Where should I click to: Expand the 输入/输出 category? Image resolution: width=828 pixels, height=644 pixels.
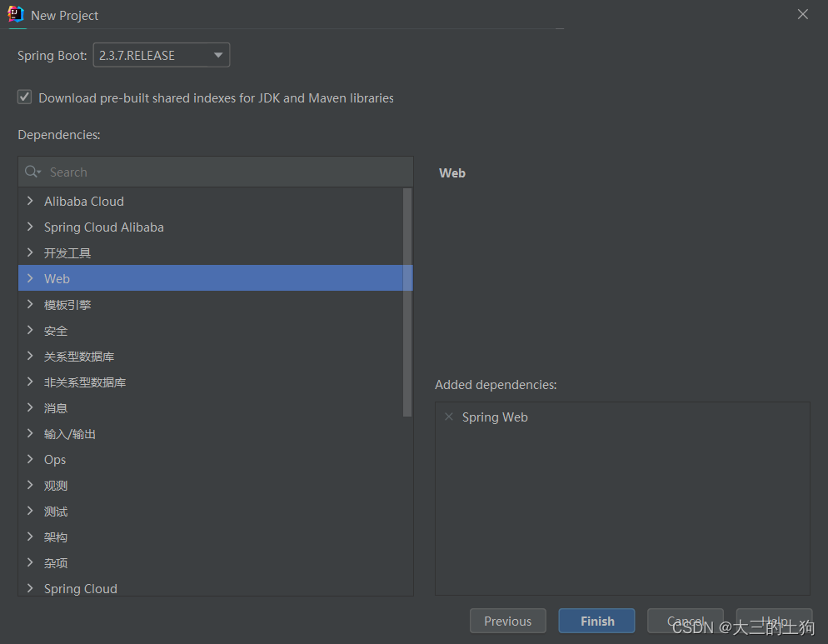pyautogui.click(x=30, y=433)
